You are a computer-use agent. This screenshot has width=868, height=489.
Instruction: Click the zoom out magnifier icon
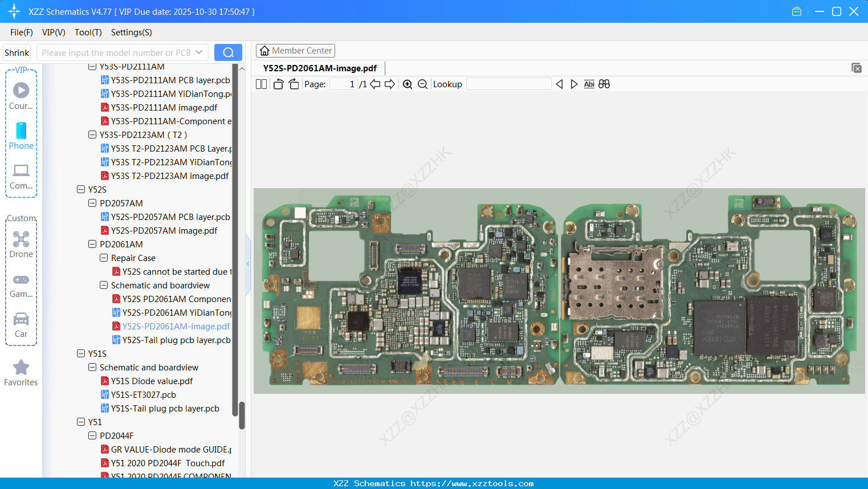422,84
